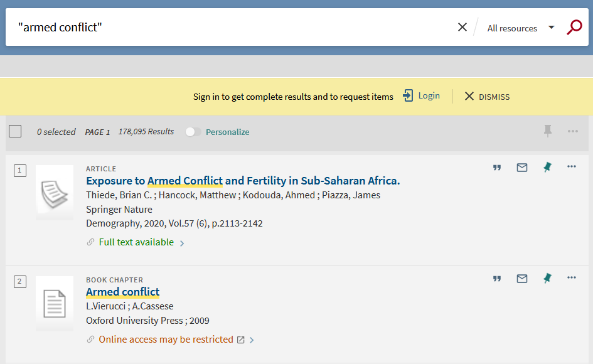Image resolution: width=593 pixels, height=364 pixels.
Task: Pin the Exposure to Armed Conflict article
Action: [547, 167]
